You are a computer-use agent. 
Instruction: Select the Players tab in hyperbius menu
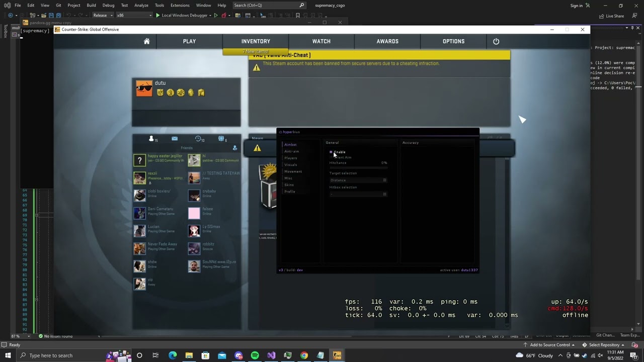pyautogui.click(x=291, y=158)
